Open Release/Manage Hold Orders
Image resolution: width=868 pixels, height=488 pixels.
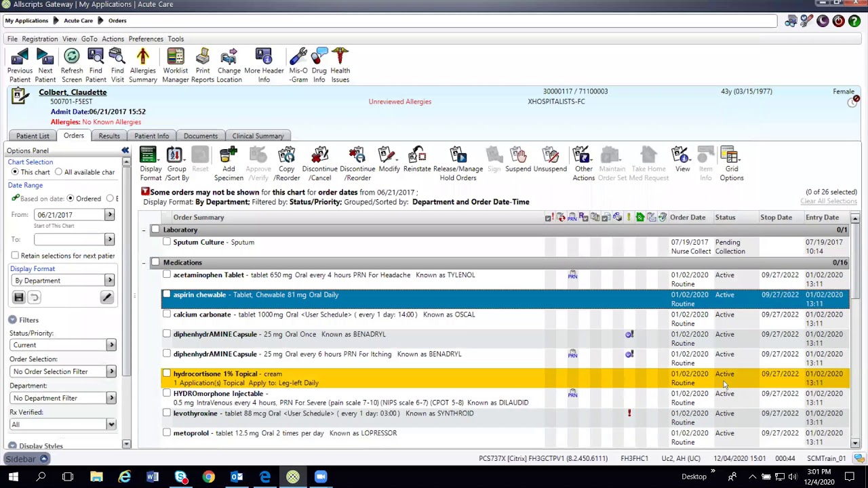(x=458, y=163)
